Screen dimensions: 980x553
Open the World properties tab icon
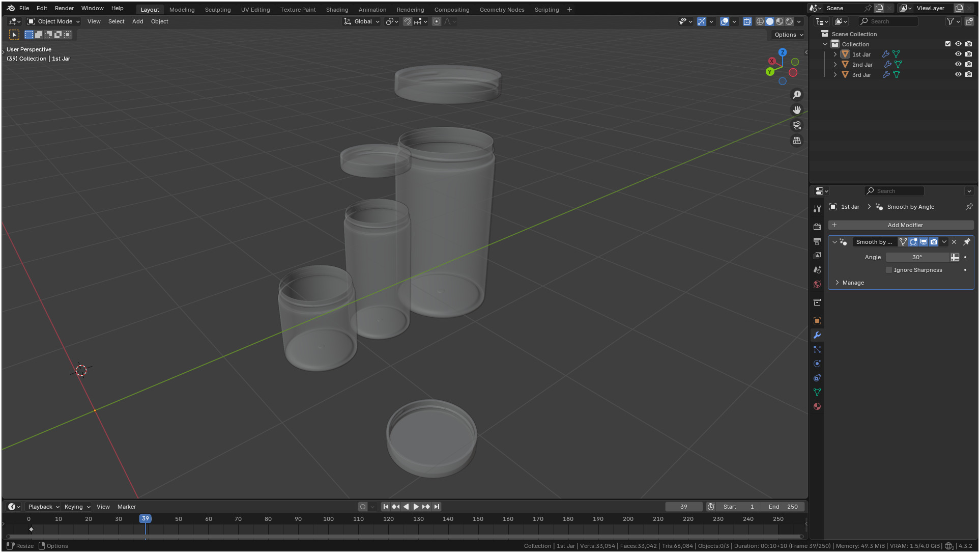817,284
